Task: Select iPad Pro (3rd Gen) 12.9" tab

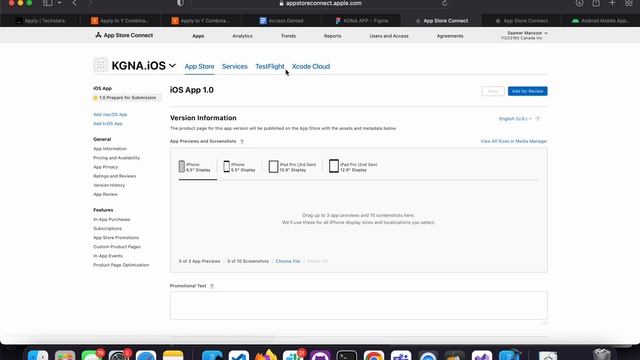Action: click(292, 167)
